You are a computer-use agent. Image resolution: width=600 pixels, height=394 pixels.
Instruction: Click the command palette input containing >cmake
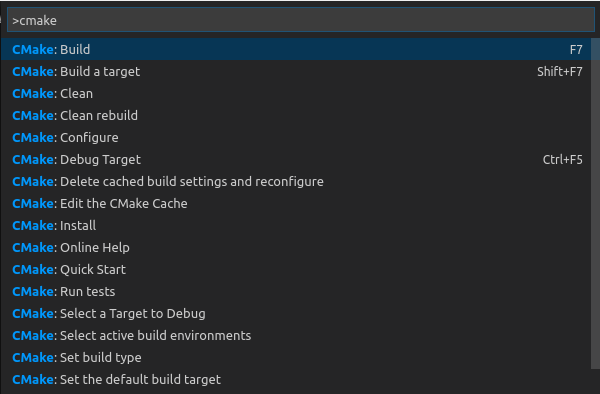[301, 20]
